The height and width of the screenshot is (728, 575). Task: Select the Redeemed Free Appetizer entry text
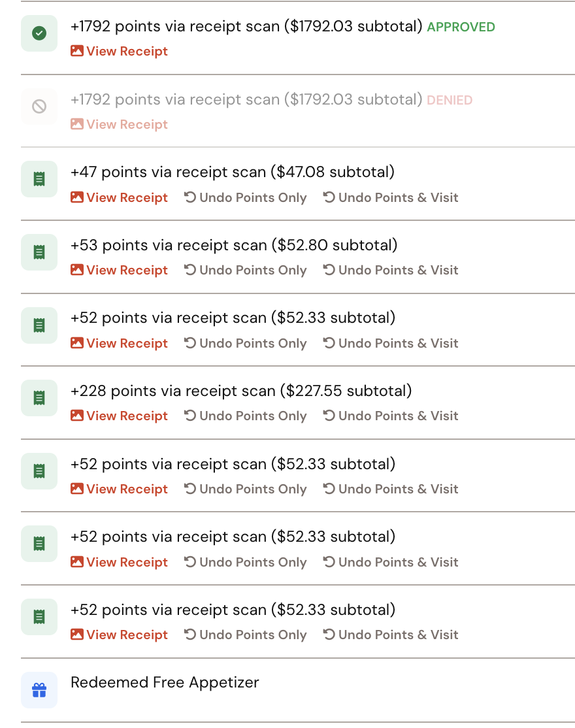[165, 682]
